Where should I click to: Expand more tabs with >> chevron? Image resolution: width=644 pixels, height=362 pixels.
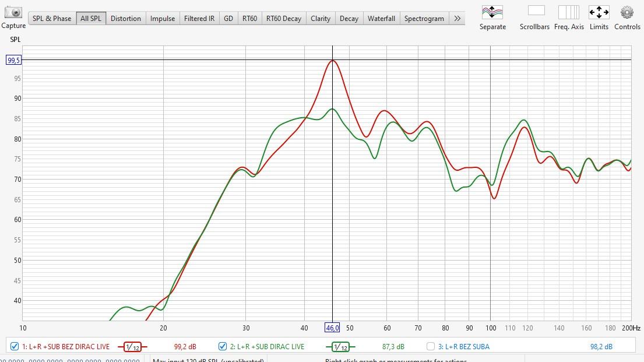pyautogui.click(x=458, y=18)
